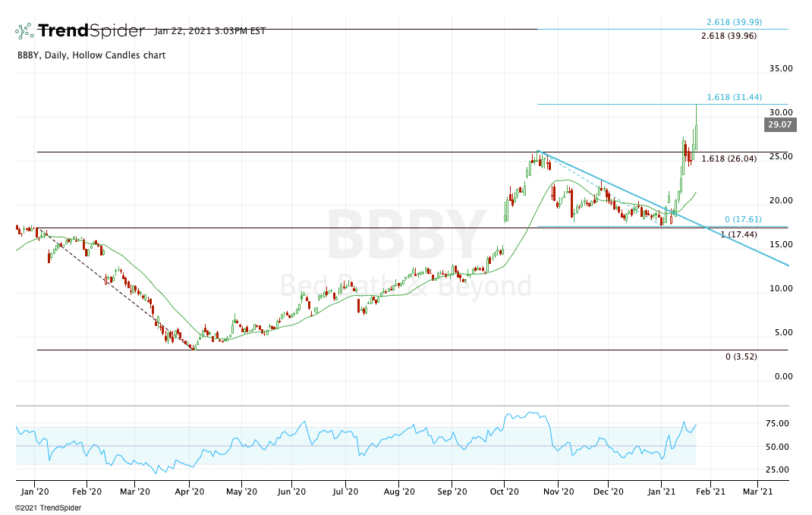Click the Aug '20 date axis label
Image resolution: width=812 pixels, height=515 pixels.
tap(398, 491)
